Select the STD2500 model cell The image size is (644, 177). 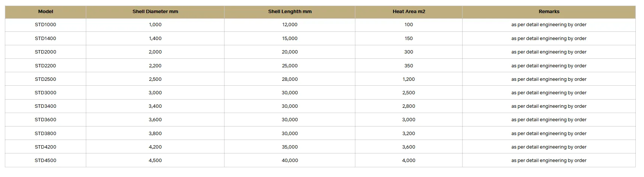(x=45, y=79)
